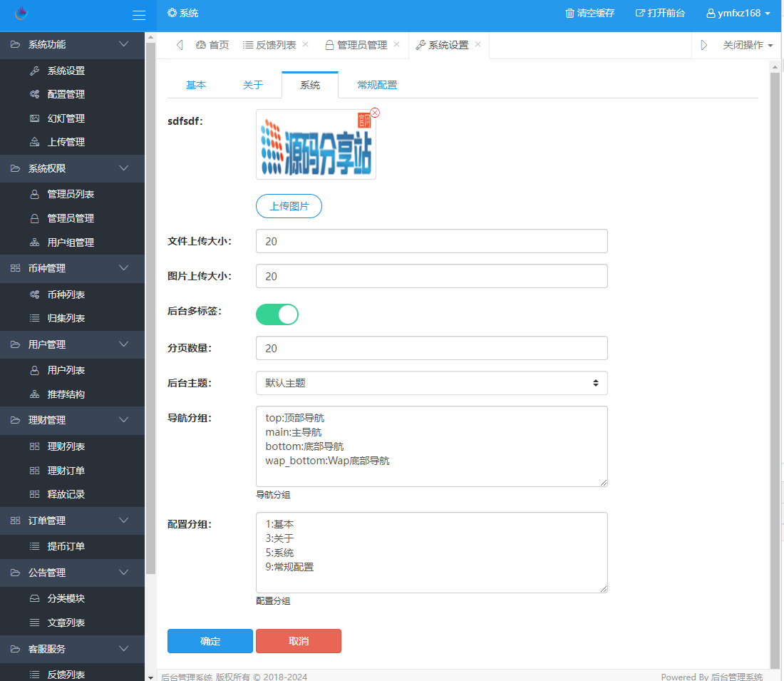Click the 打开前台 external link icon
This screenshot has width=784, height=681.
click(640, 13)
